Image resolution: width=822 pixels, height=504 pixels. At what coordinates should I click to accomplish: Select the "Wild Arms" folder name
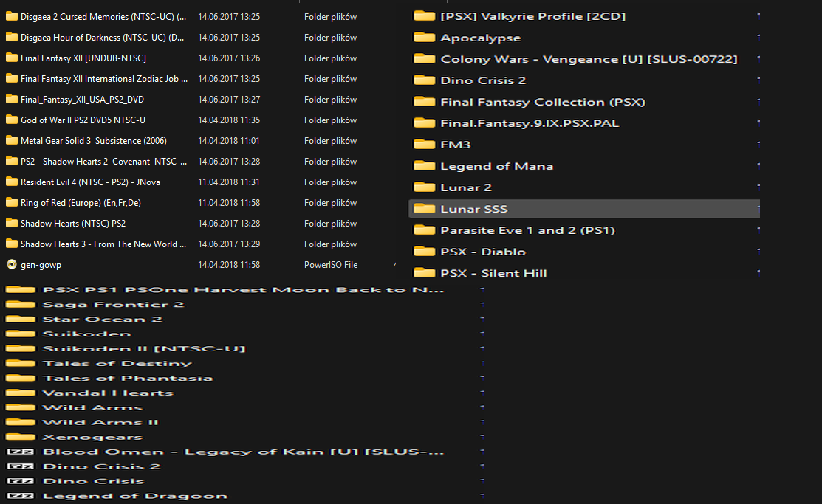[x=92, y=407]
